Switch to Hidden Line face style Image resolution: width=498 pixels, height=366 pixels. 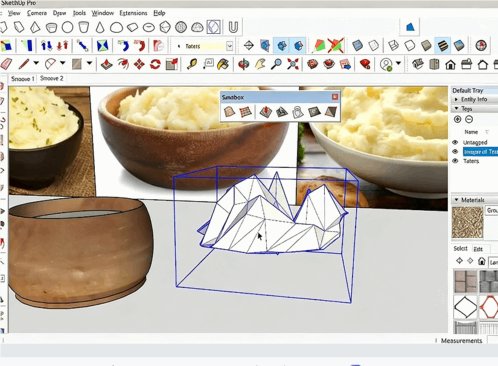pyautogui.click(x=410, y=45)
